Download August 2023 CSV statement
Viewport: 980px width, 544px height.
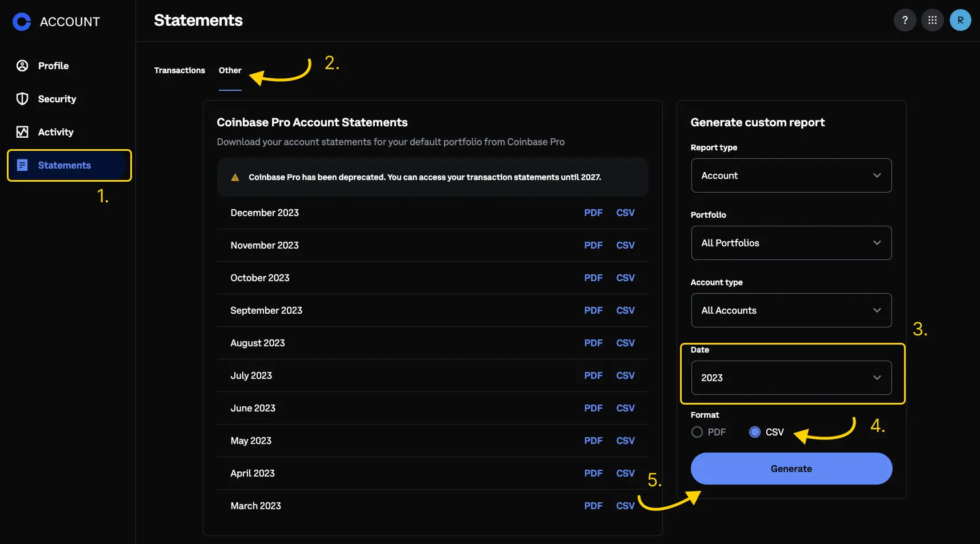[x=625, y=343]
